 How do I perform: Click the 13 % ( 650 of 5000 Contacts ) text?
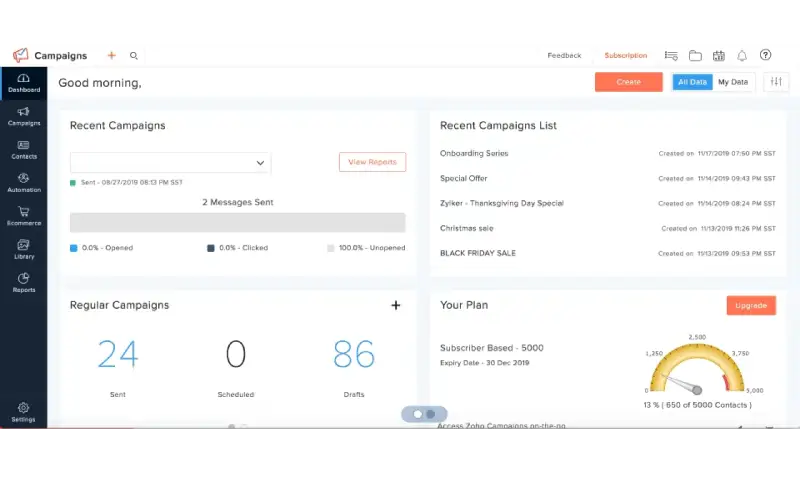697,405
